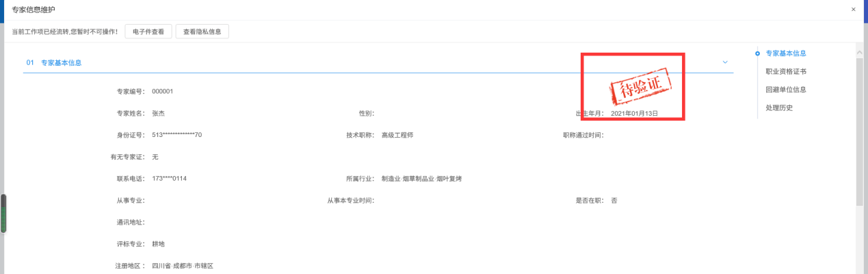The width and height of the screenshot is (868, 274).
Task: Click the industry value 制造业·烟草制品业·烟叶复烤
Action: click(421, 179)
